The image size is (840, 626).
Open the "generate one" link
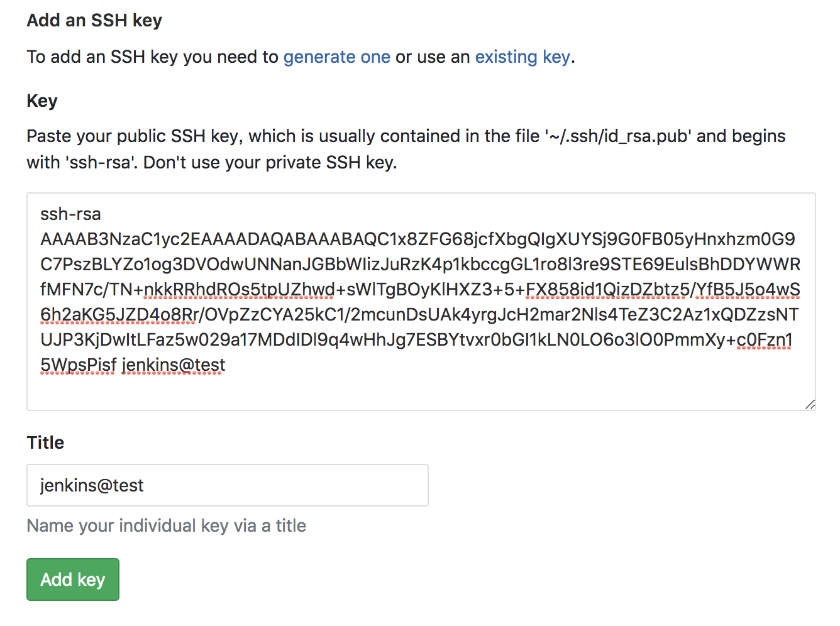[336, 57]
